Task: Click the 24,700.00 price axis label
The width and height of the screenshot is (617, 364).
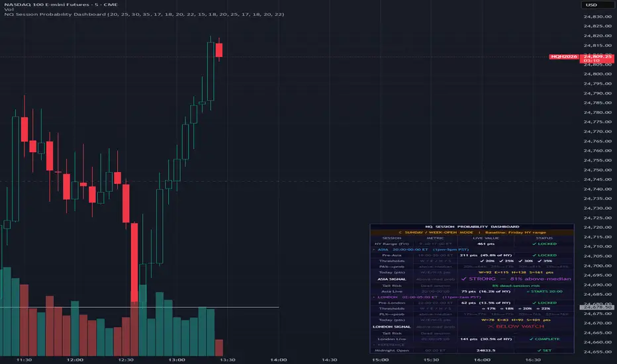Action: click(597, 265)
